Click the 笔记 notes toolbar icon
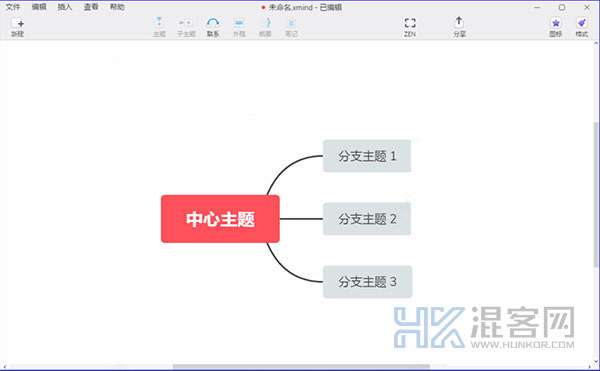The width and height of the screenshot is (600, 371). (x=291, y=27)
